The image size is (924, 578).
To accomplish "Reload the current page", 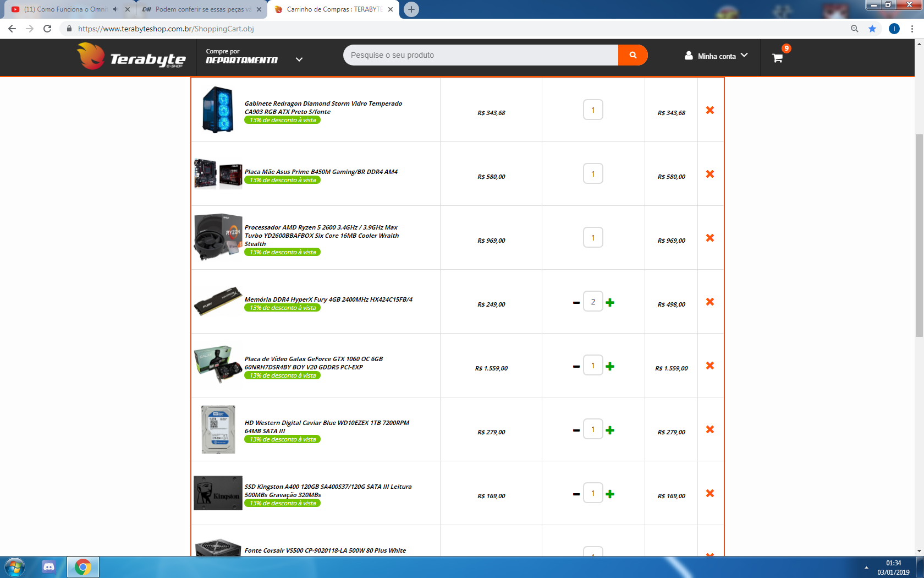I will [x=47, y=29].
